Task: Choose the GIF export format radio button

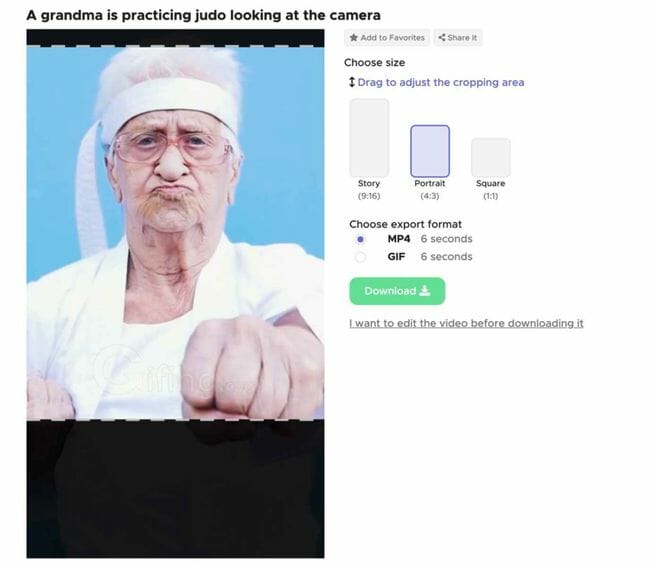Action: click(x=360, y=257)
